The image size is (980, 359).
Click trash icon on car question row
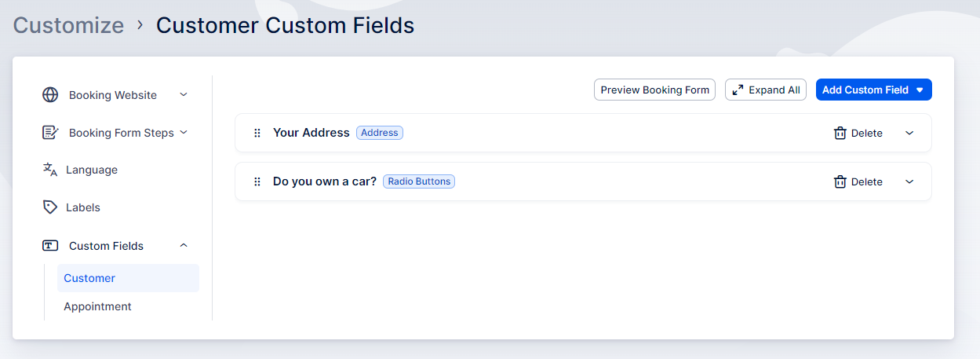[840, 182]
